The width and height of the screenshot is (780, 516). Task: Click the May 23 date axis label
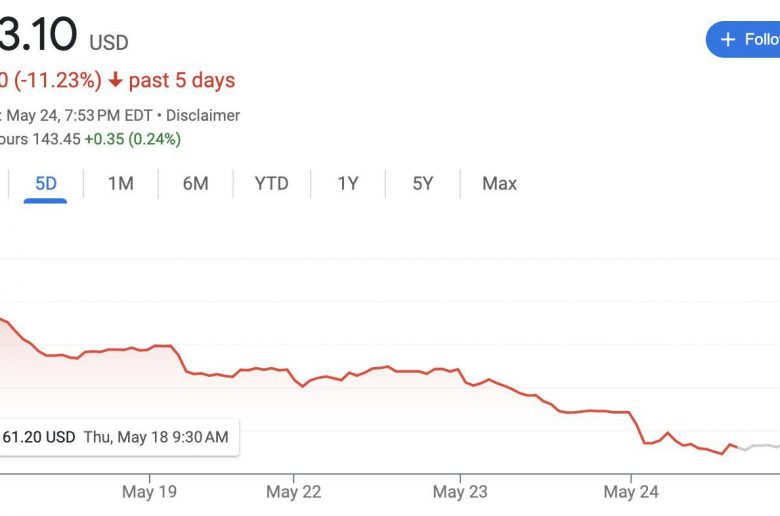point(460,491)
